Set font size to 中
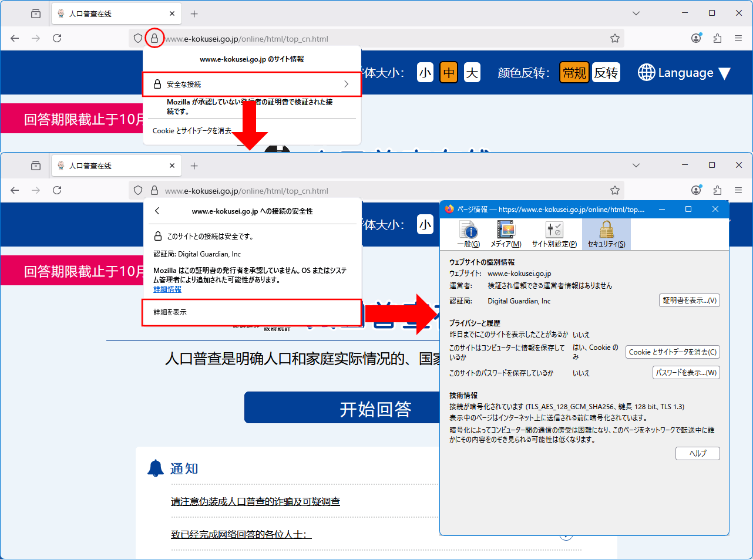The image size is (753, 560). coord(449,73)
